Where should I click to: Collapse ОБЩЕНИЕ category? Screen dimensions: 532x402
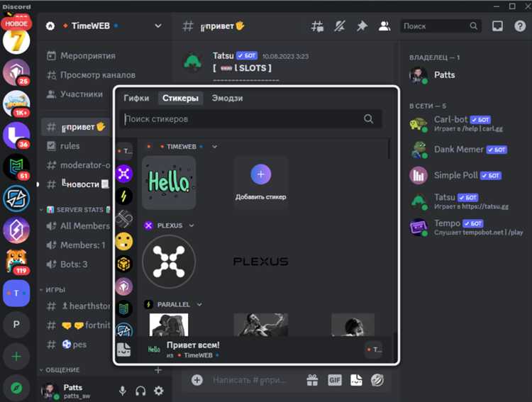pos(60,370)
